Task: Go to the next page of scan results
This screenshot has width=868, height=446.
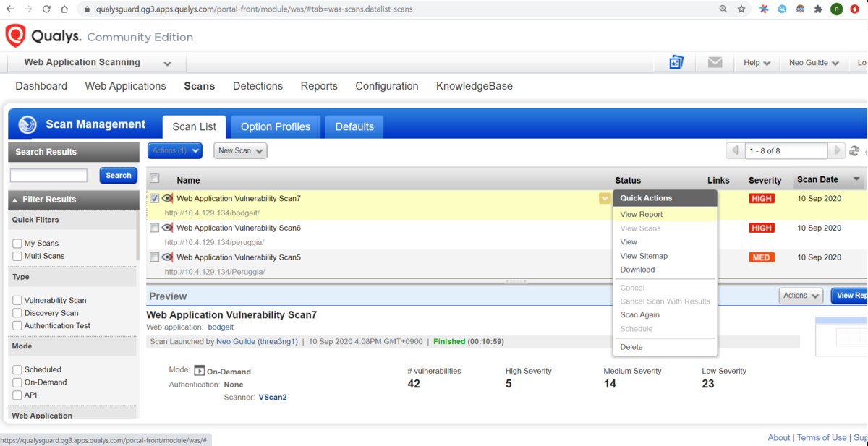Action: [836, 150]
